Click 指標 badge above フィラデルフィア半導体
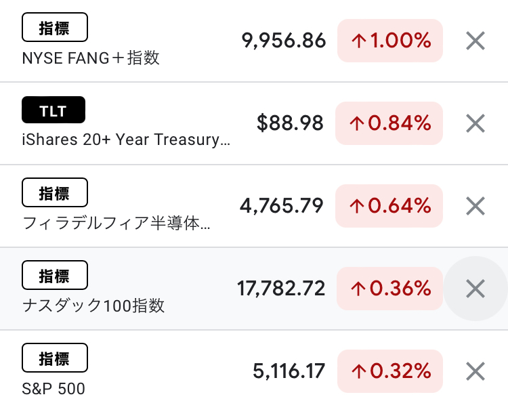The image size is (508, 420). [55, 192]
